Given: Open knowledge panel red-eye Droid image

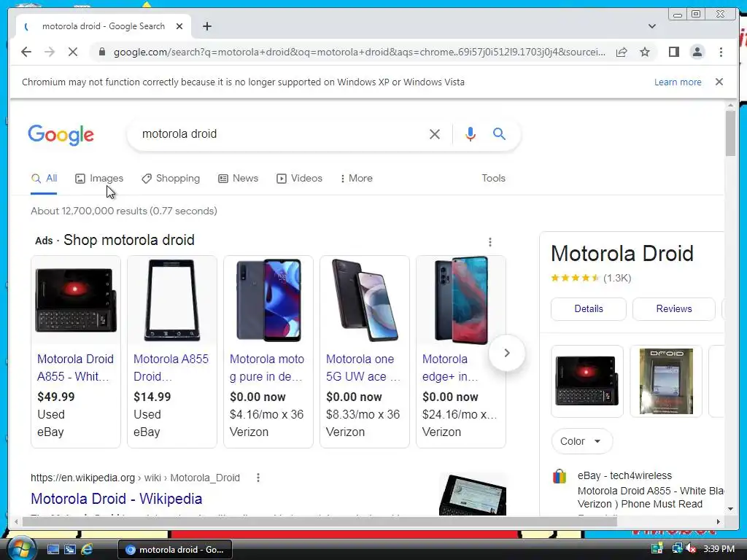Looking at the screenshot, I should click(587, 381).
